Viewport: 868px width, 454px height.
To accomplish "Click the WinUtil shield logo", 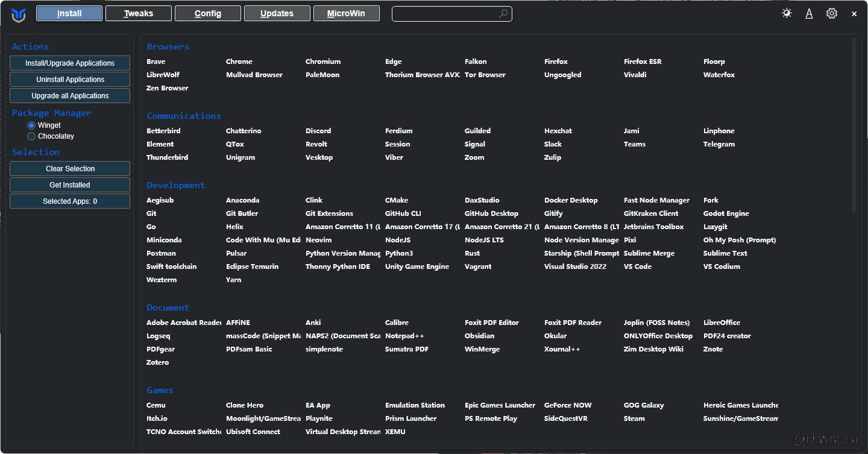I will [x=19, y=14].
